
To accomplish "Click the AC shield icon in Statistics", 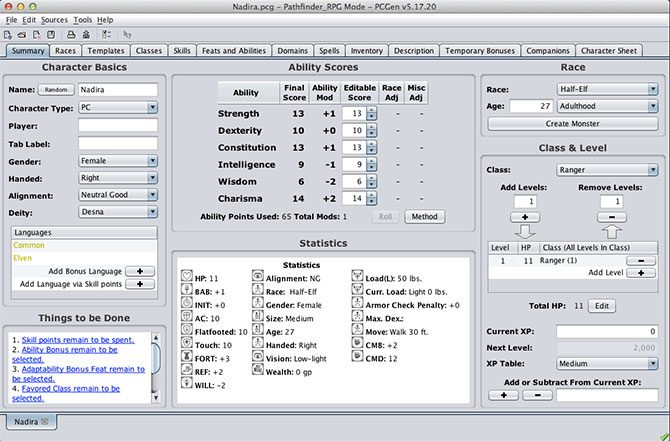I will coord(187,316).
